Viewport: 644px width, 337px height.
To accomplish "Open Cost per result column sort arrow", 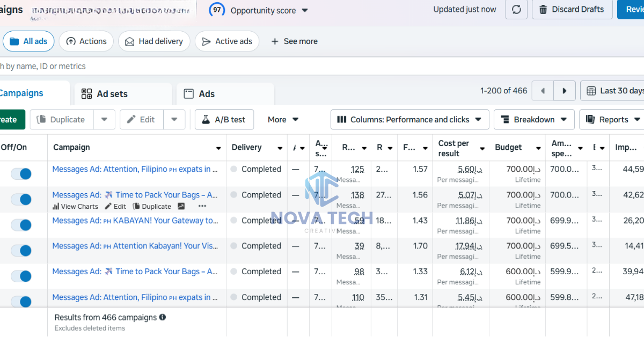I will [482, 148].
